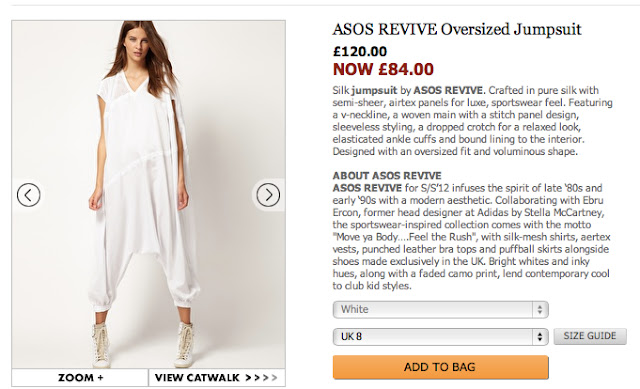The image size is (640, 389).
Task: Click the ZOOM + button
Action: point(80,378)
